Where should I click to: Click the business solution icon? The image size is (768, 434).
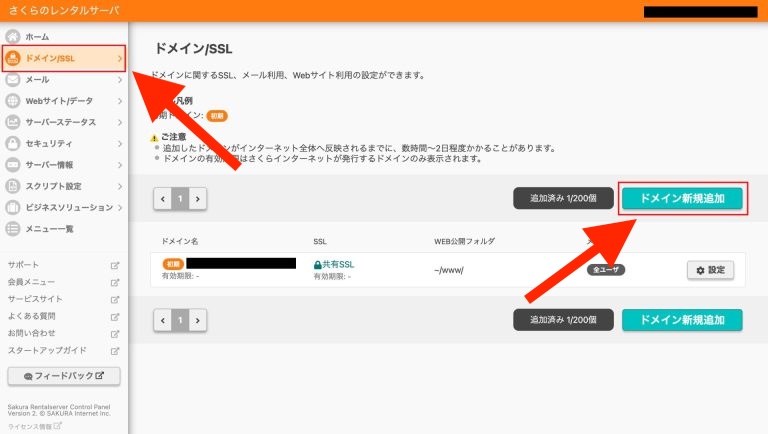13,208
